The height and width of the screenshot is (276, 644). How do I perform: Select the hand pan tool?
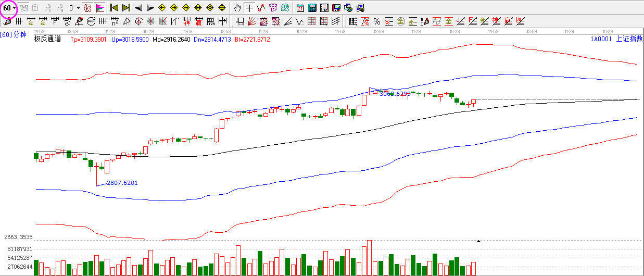coord(237,8)
